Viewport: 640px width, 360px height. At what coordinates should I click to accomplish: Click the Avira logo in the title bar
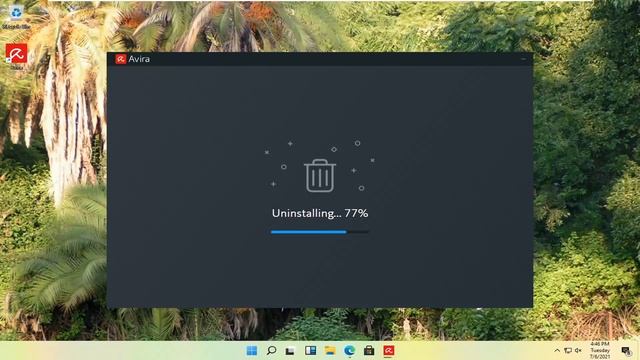point(120,59)
